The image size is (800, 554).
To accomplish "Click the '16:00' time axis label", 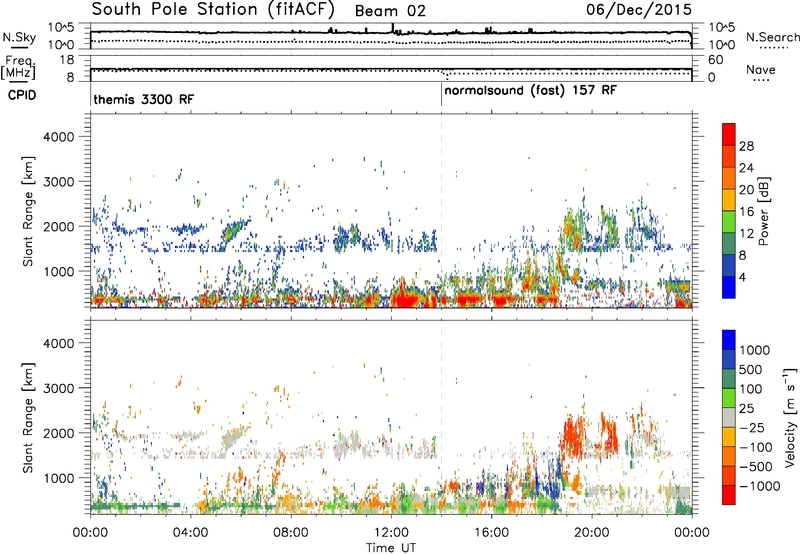I will (491, 533).
